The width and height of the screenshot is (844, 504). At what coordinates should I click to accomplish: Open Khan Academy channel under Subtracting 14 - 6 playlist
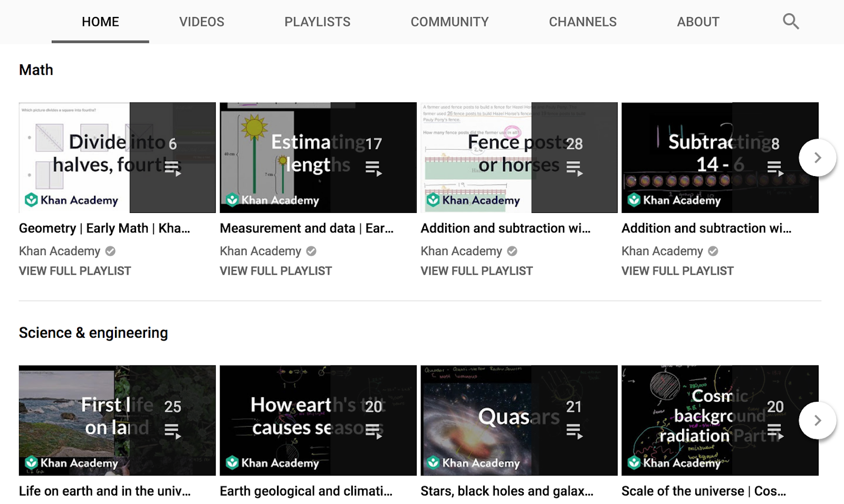click(x=663, y=251)
